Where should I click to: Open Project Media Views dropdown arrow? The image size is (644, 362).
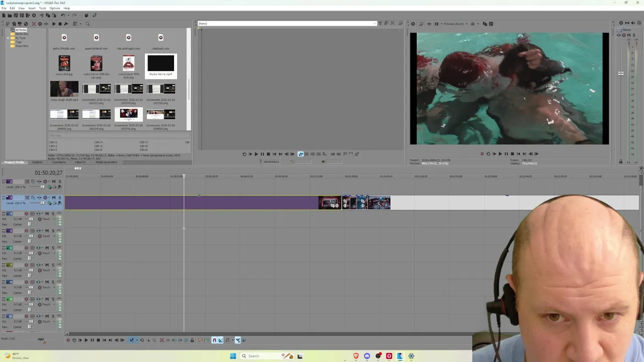(x=80, y=24)
